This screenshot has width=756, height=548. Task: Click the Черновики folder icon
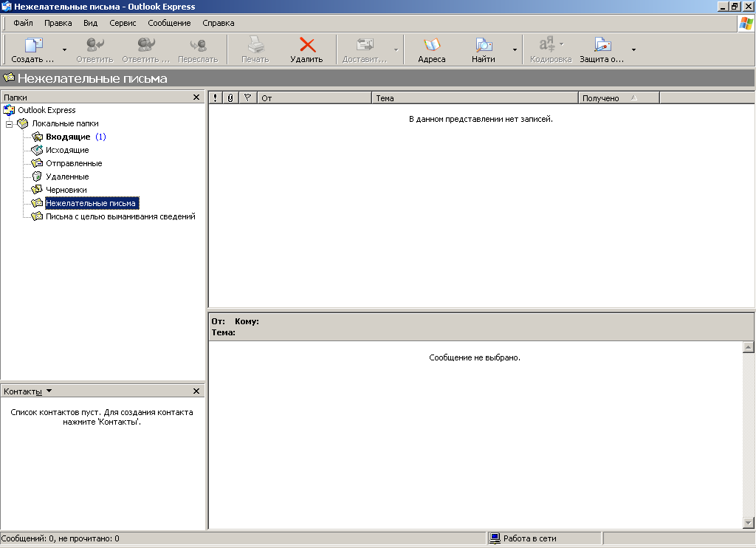(37, 190)
